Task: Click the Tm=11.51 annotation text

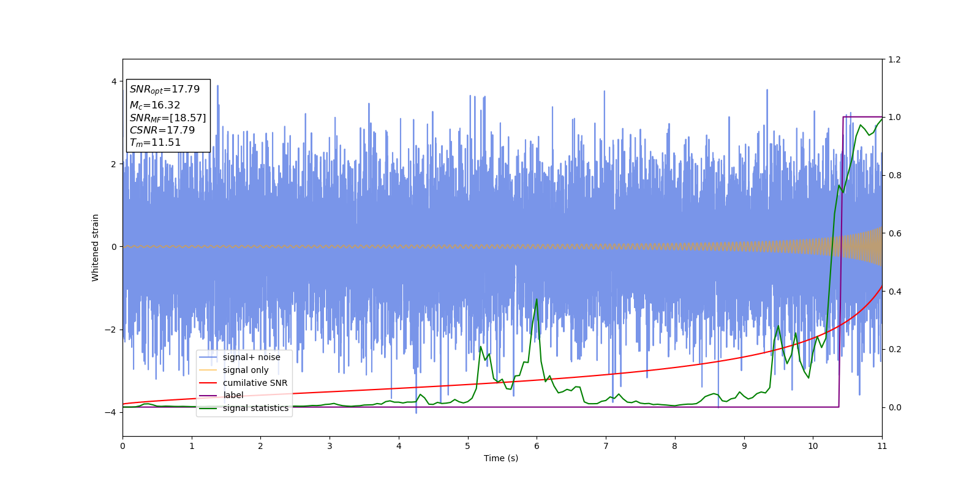Action: 155,143
